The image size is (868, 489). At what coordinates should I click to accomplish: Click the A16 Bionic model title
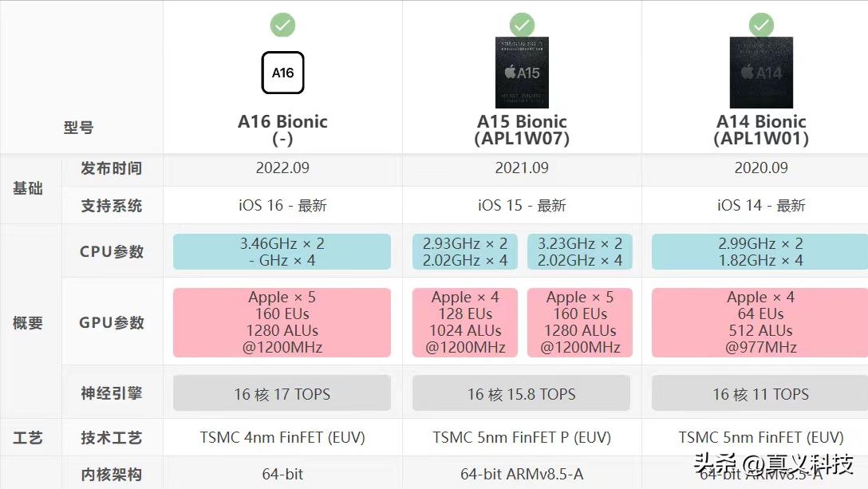tap(282, 129)
